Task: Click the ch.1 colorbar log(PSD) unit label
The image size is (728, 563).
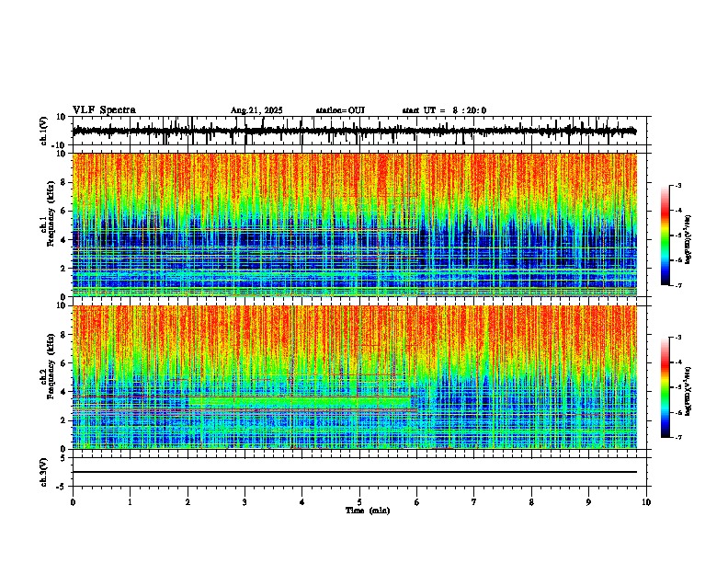Action: tap(688, 239)
